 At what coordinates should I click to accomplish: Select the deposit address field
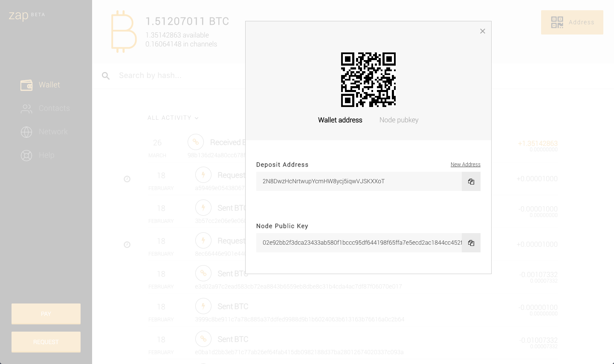point(359,182)
